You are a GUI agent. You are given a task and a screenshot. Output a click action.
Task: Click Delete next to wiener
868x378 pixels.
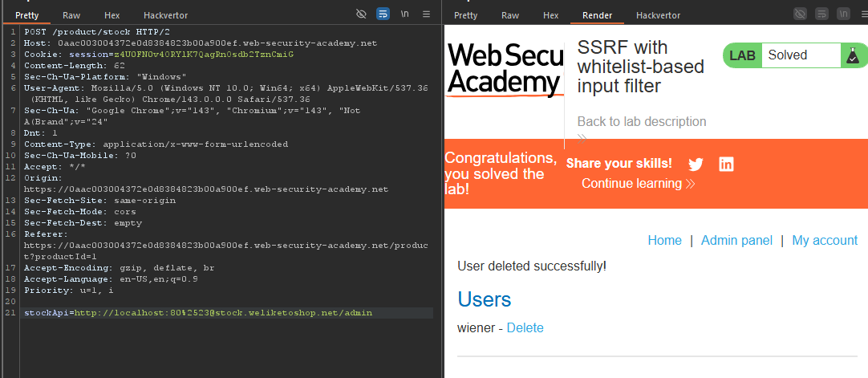(x=525, y=327)
